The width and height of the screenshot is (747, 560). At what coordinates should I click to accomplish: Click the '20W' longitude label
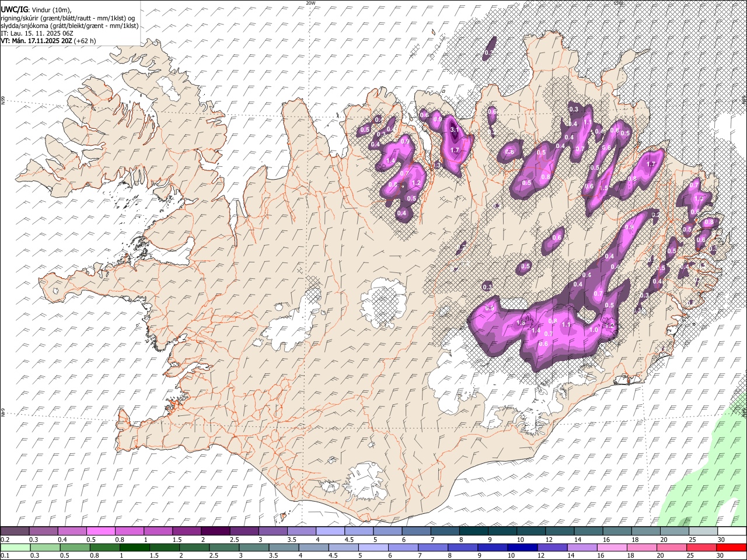pyautogui.click(x=310, y=3)
